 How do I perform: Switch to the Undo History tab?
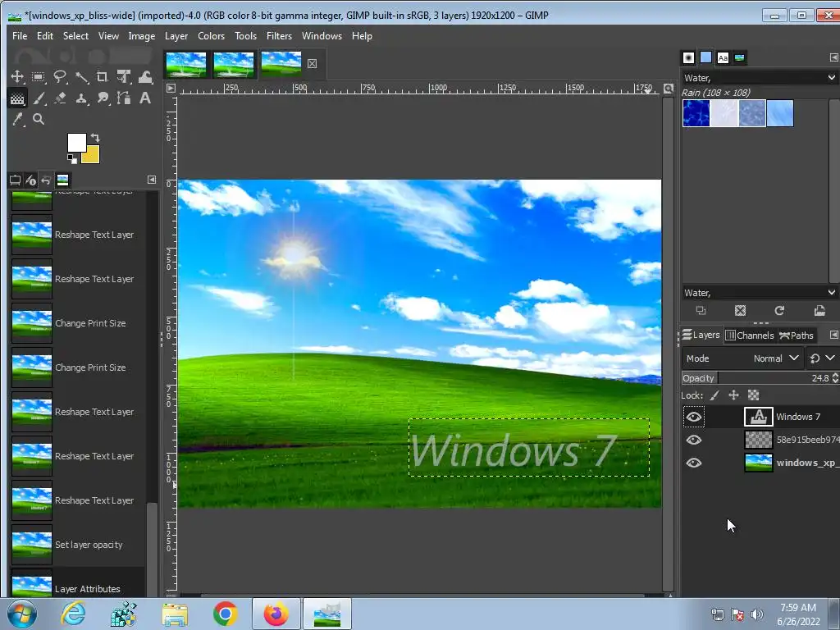coord(46,180)
